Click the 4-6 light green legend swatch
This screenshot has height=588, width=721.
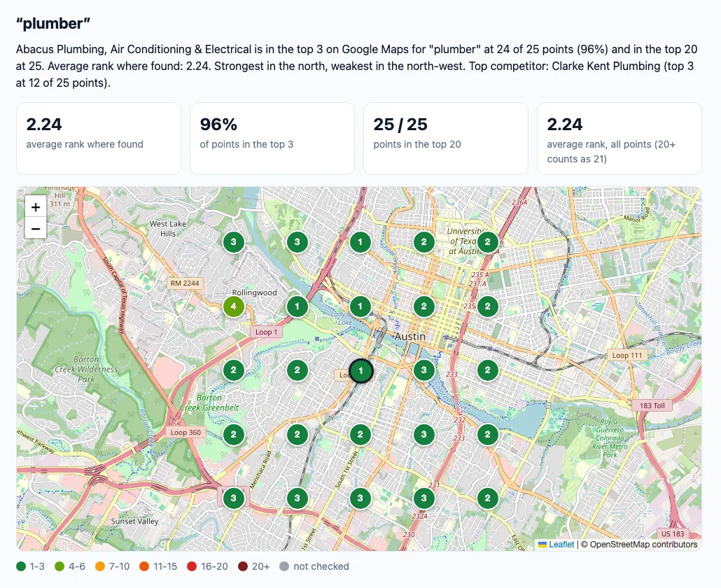tap(59, 566)
